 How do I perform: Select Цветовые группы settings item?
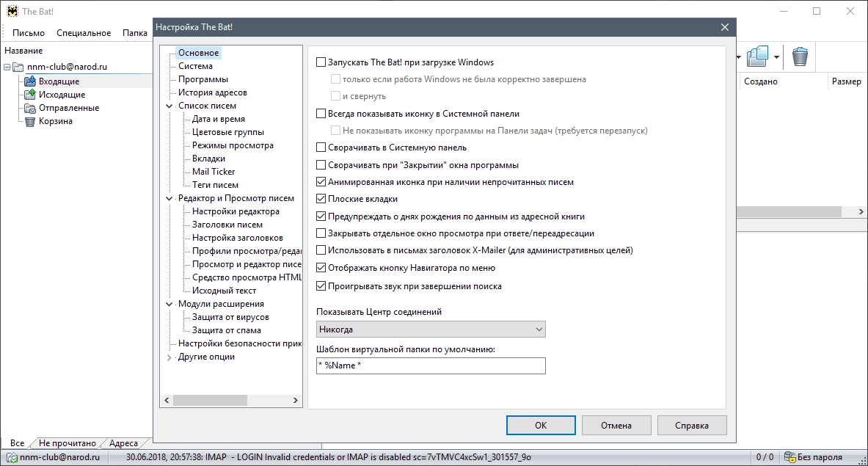[228, 132]
